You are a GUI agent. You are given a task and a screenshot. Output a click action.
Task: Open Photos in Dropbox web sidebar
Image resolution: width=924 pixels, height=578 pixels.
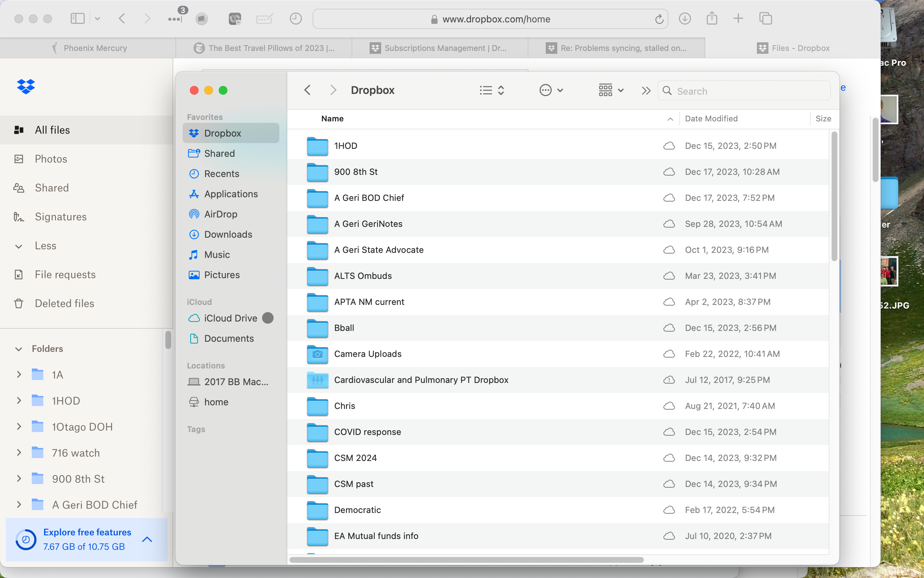[86, 159]
